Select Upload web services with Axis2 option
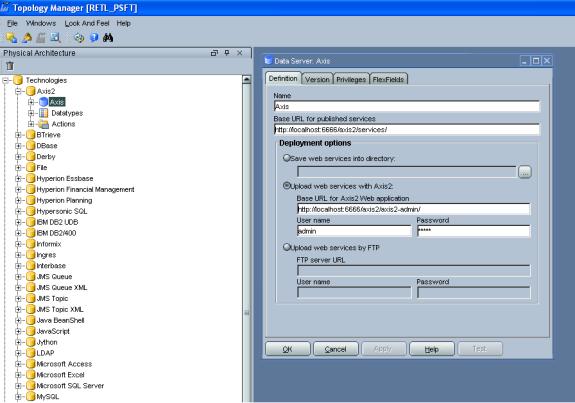Viewport: 575px width, 403px height. tap(286, 186)
